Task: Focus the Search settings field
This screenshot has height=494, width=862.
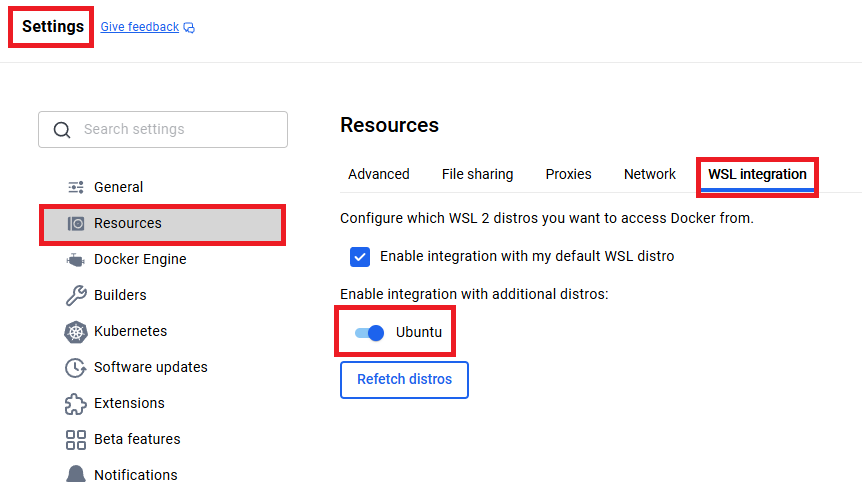Action: [163, 130]
